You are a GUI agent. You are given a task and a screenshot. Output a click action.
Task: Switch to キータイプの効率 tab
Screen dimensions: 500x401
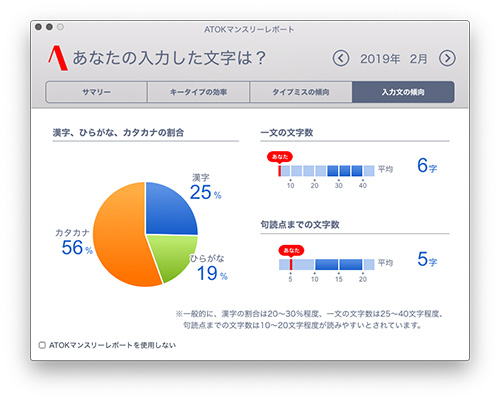(x=198, y=92)
